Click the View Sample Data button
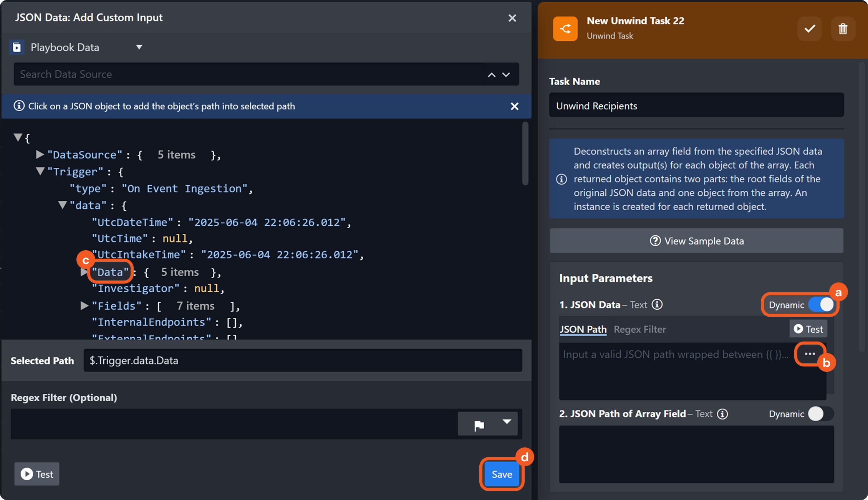868x500 pixels. click(696, 241)
